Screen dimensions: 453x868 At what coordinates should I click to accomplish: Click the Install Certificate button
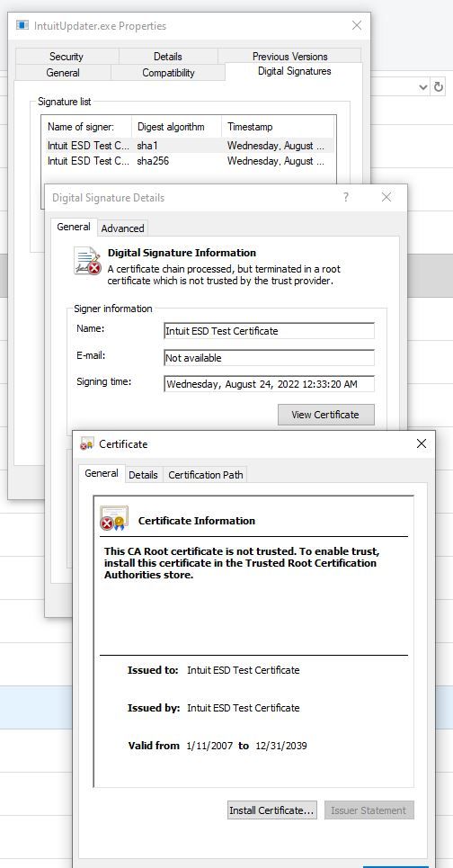(x=272, y=810)
